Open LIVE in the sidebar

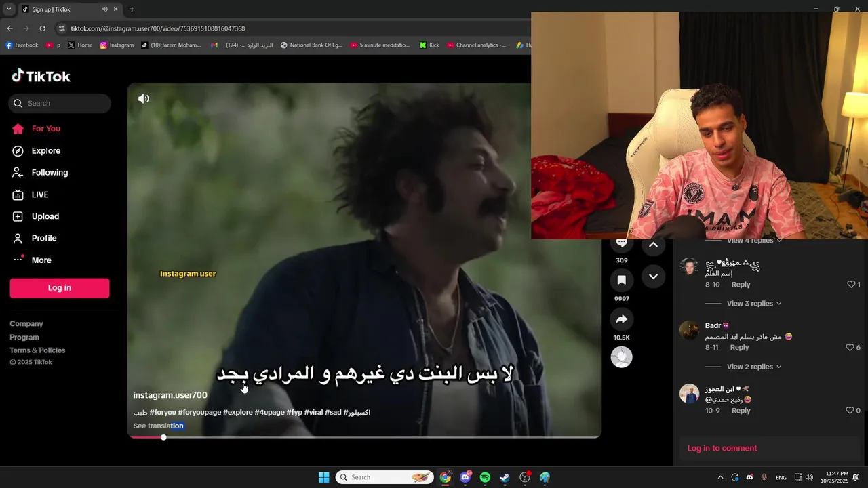pyautogui.click(x=31, y=195)
